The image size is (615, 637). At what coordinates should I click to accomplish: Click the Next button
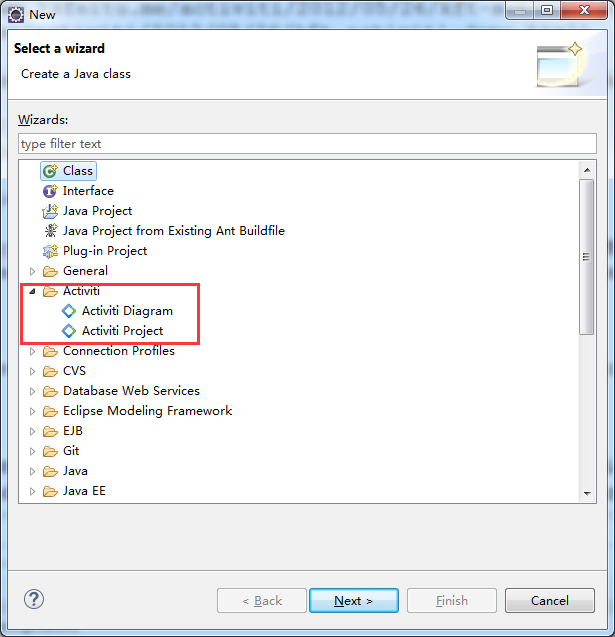pyautogui.click(x=354, y=600)
